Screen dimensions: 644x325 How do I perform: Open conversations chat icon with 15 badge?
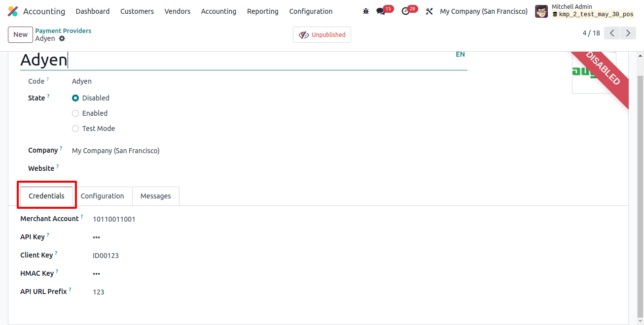[381, 11]
